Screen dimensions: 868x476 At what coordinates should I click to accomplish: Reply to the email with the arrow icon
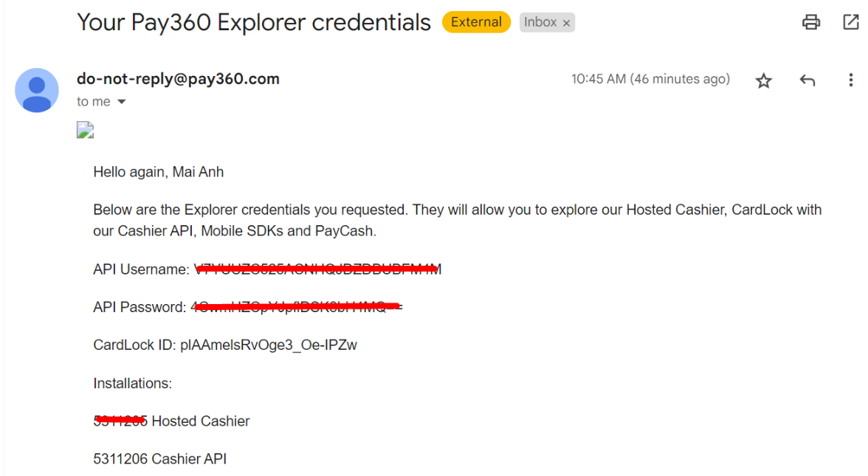[807, 81]
